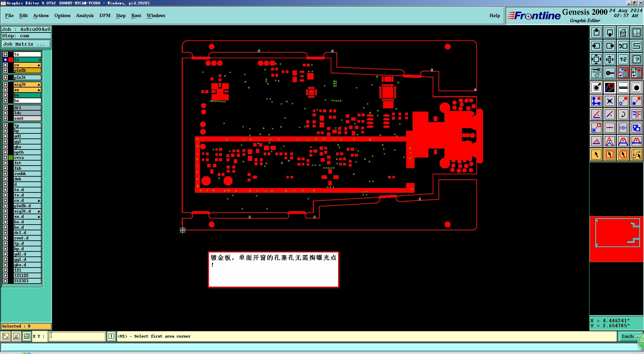Click the blue X delete-point tool
644x354 pixels.
pos(610,101)
